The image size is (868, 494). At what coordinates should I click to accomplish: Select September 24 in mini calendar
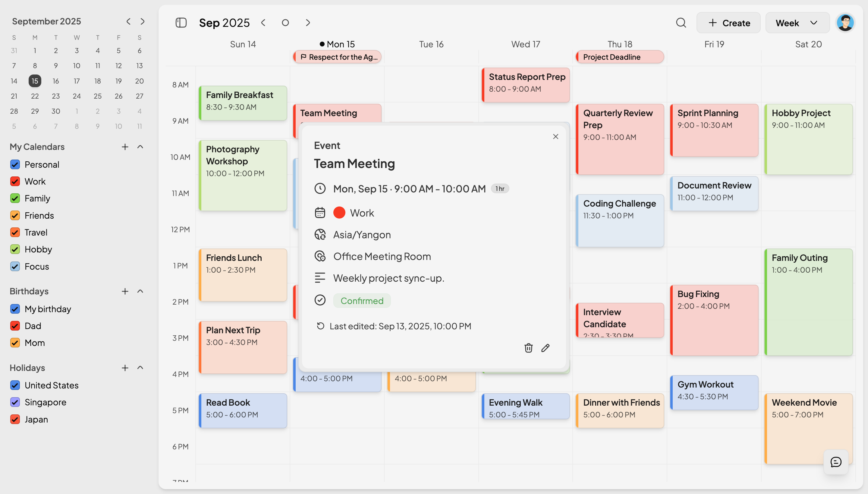coord(77,96)
